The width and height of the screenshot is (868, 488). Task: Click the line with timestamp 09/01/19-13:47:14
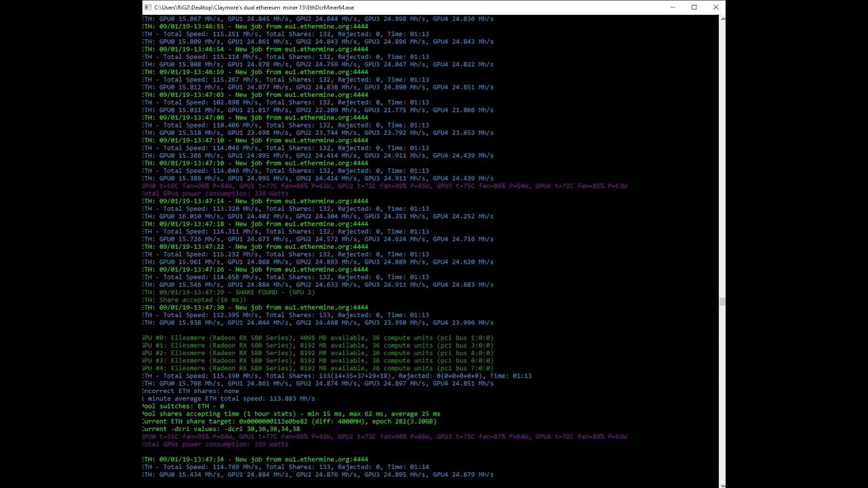[256, 201]
